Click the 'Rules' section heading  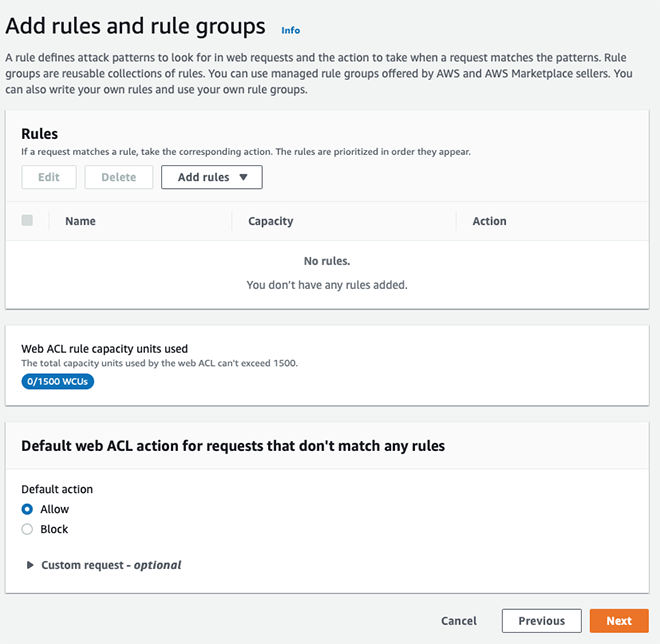40,134
